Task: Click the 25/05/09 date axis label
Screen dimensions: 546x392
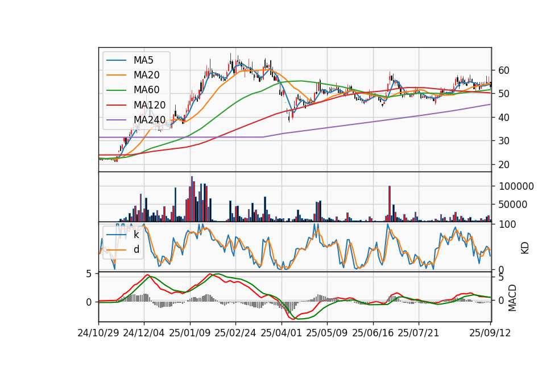Action: pyautogui.click(x=327, y=333)
